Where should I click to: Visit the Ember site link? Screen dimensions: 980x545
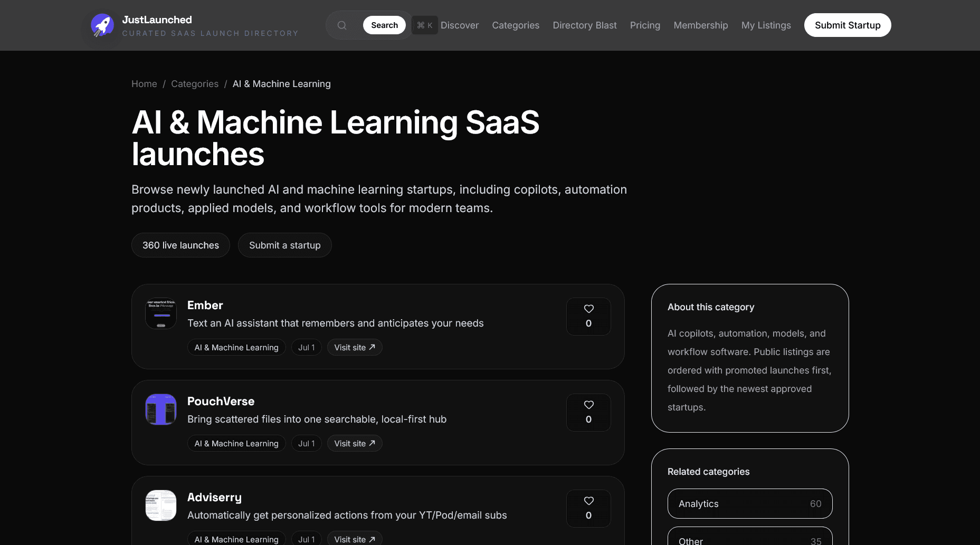[355, 348]
